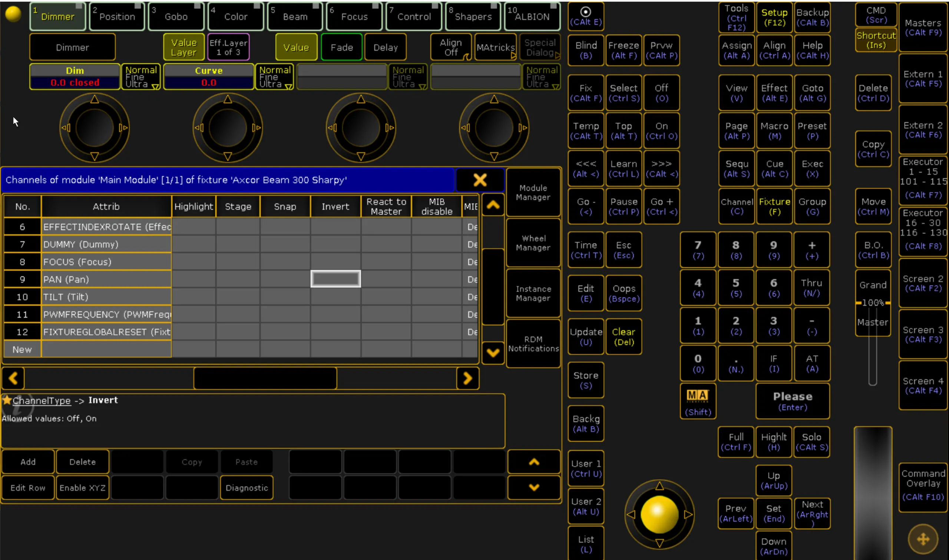Viewport: 949px width, 560px height.
Task: Click the MA Shift key
Action: point(698,401)
